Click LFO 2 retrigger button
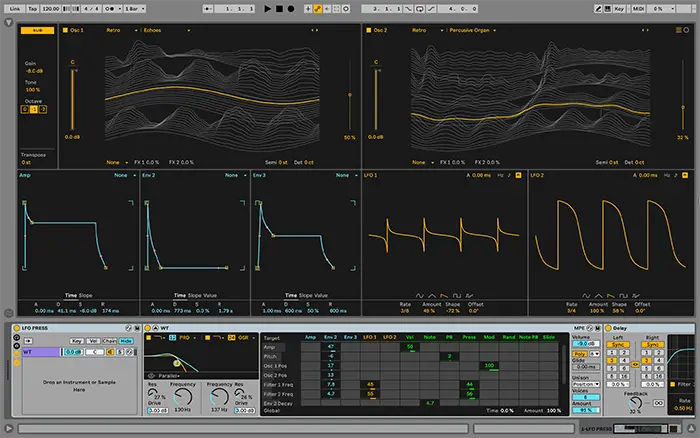Viewport: 700px width, 438px height. 685,175
